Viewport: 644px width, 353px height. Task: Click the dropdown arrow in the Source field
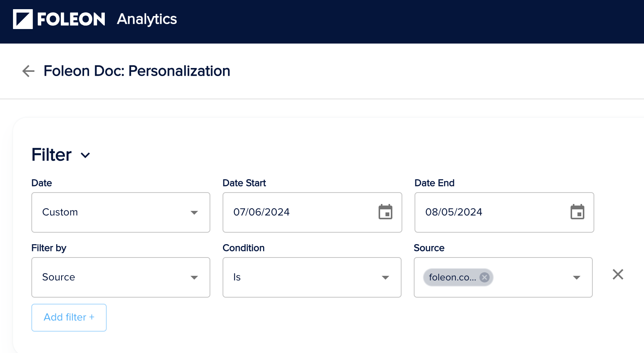coord(576,277)
